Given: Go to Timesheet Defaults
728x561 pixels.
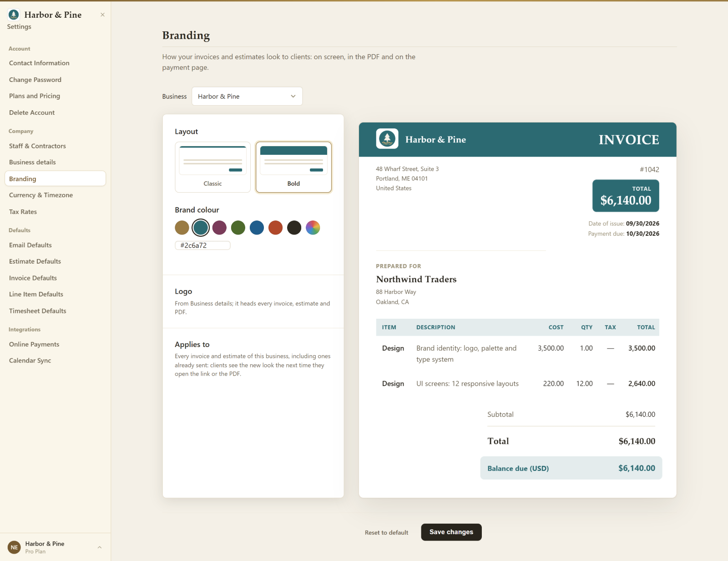Looking at the screenshot, I should pos(55,311).
